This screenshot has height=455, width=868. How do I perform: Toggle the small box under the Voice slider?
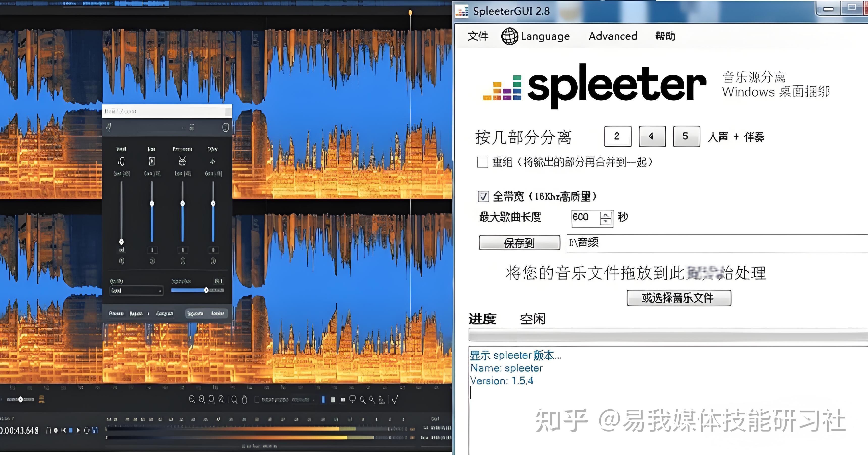tap(122, 250)
